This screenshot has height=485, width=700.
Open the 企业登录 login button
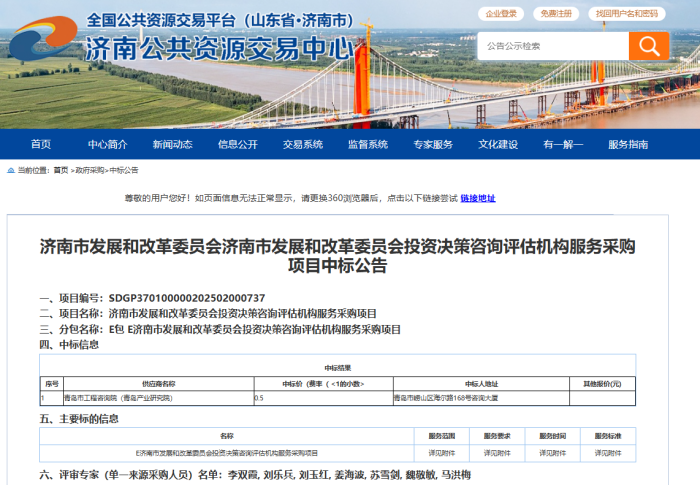502,14
